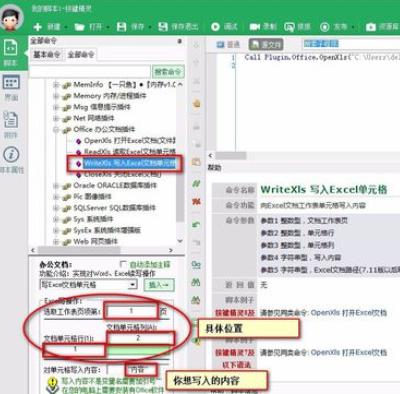This screenshot has width=400, height=394.
Task: Click the move-up arrow in vertical toolbar
Action: (196, 62)
